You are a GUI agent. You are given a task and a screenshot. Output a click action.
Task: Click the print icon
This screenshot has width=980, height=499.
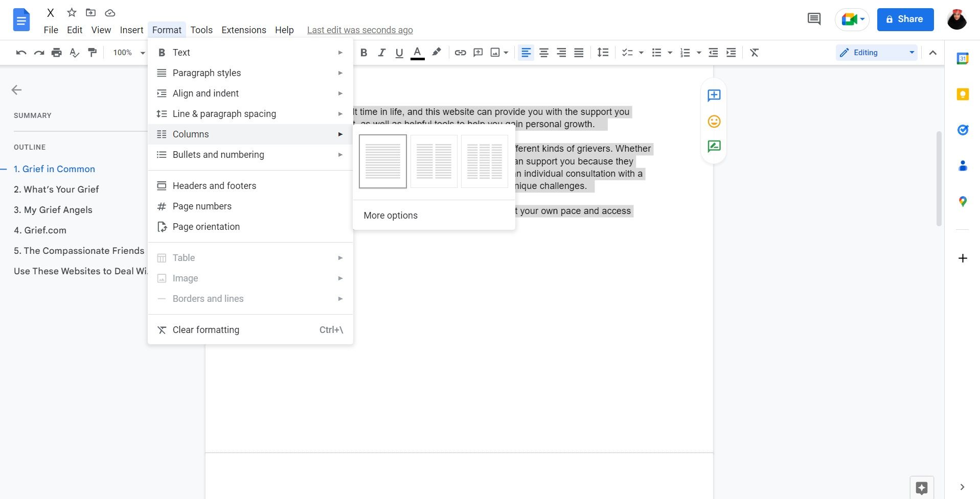(57, 52)
